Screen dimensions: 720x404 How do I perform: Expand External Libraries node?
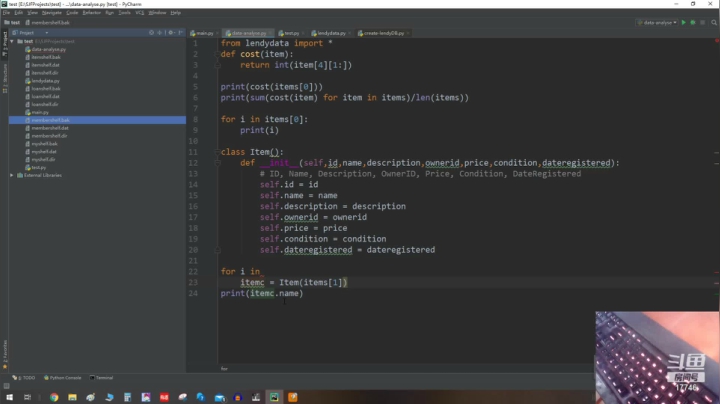(x=12, y=175)
